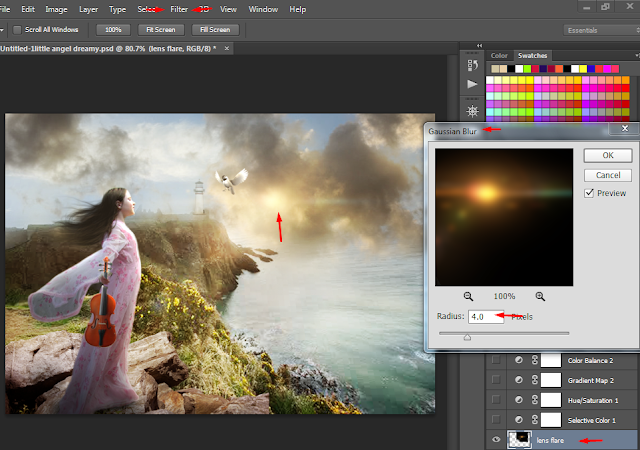Click the 100% zoom button in options bar
Screen dimensions: 640x450
pyautogui.click(x=113, y=30)
